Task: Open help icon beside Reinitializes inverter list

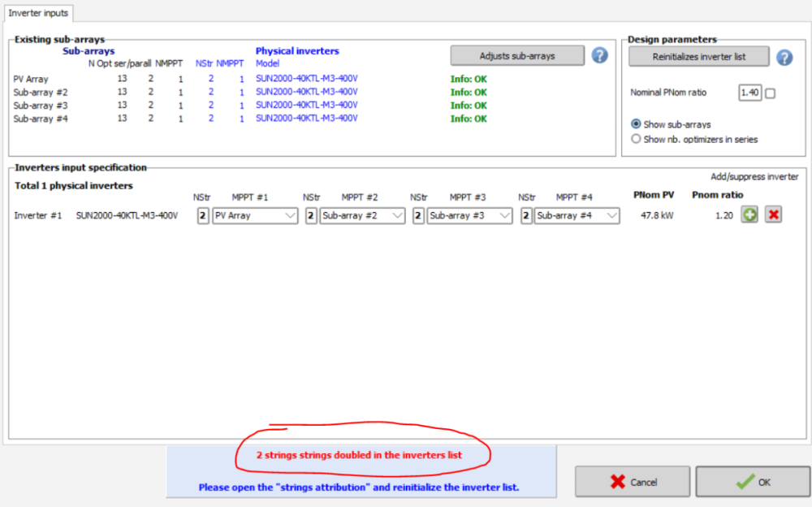Action: (784, 57)
